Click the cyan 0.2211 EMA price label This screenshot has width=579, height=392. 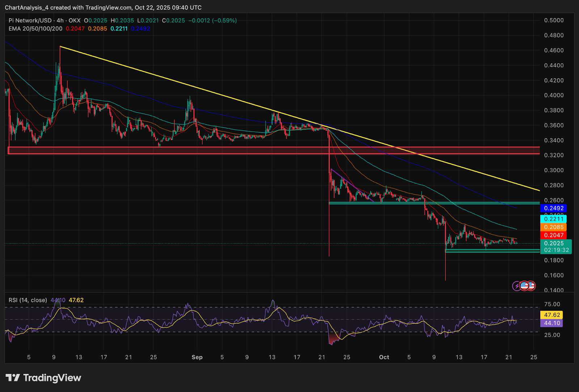click(554, 219)
